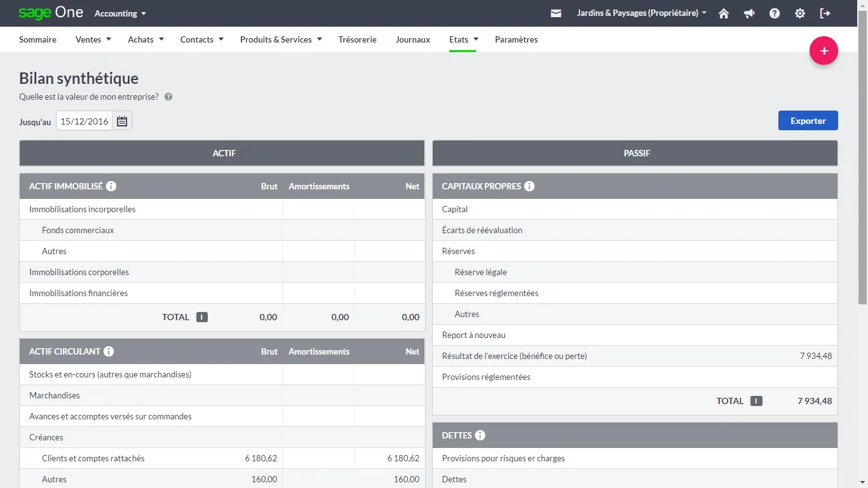Open the Accounting app switcher dropdown

tap(120, 13)
